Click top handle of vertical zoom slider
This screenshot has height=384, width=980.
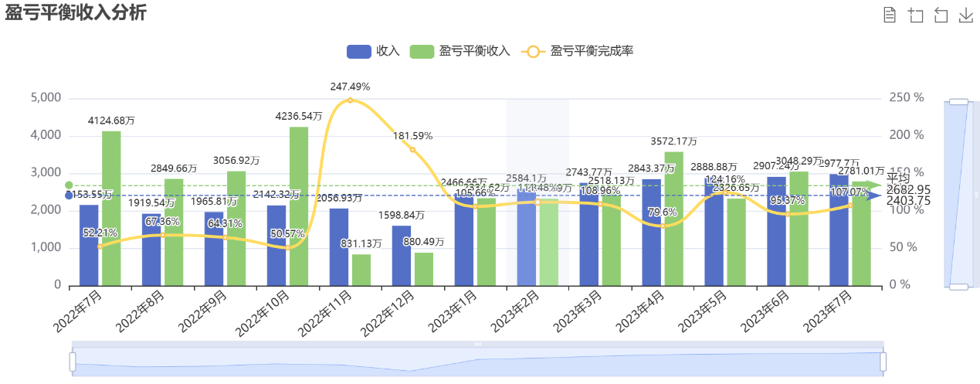(x=958, y=101)
